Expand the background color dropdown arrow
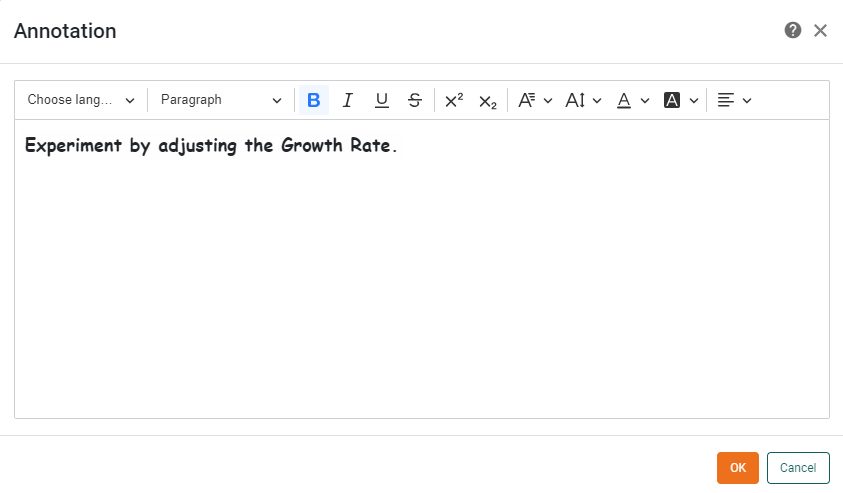Screen dimensions: 843x493 click(694, 101)
